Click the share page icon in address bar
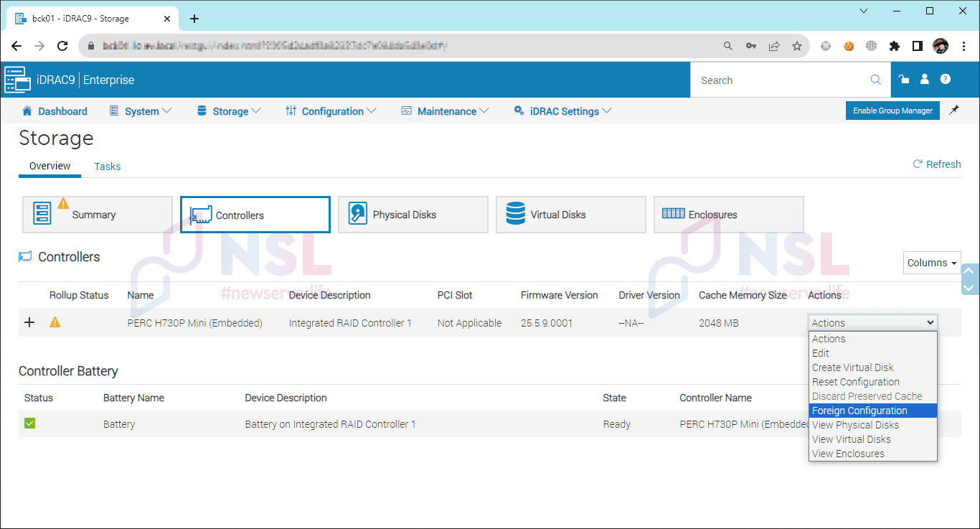This screenshot has width=980, height=529. pyautogui.click(x=773, y=46)
